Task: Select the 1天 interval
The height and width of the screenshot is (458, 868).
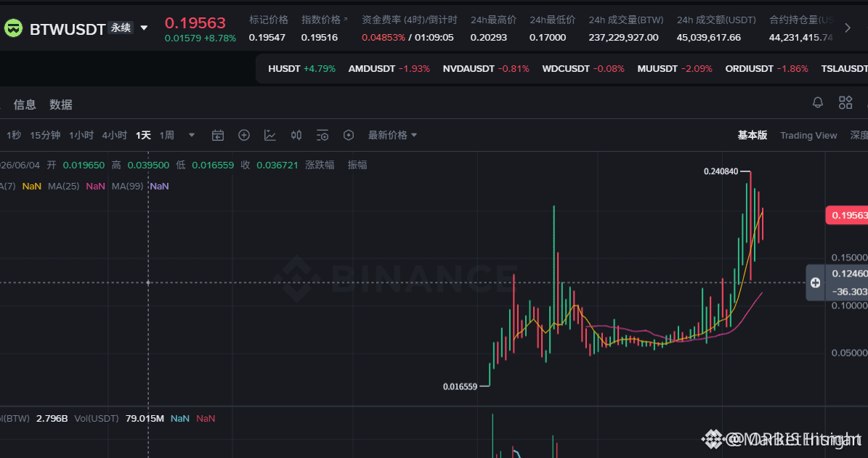Action: coord(143,135)
